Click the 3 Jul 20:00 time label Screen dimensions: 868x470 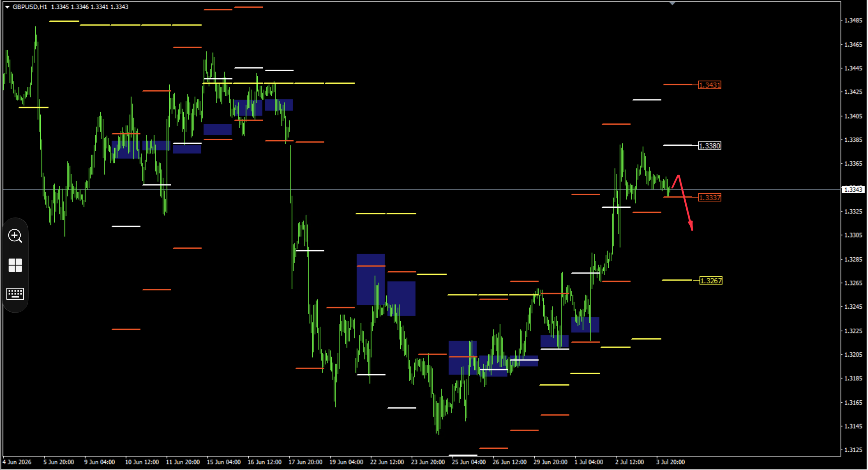670,462
